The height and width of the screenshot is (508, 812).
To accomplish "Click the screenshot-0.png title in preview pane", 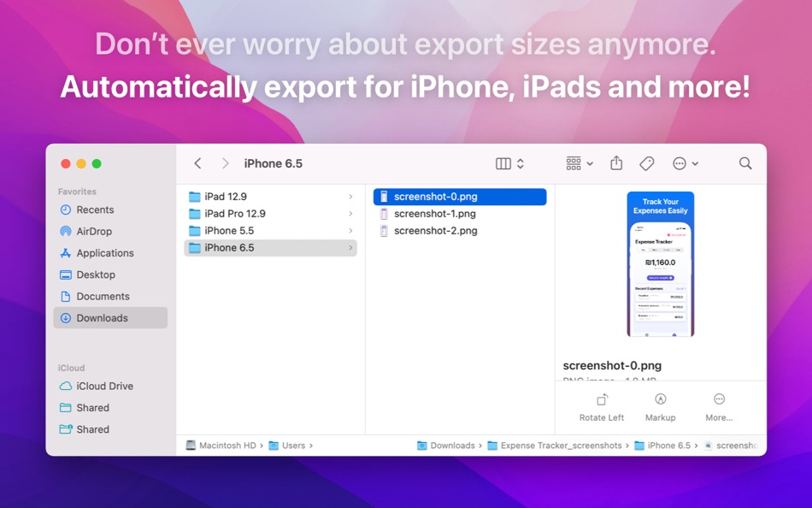I will click(612, 365).
